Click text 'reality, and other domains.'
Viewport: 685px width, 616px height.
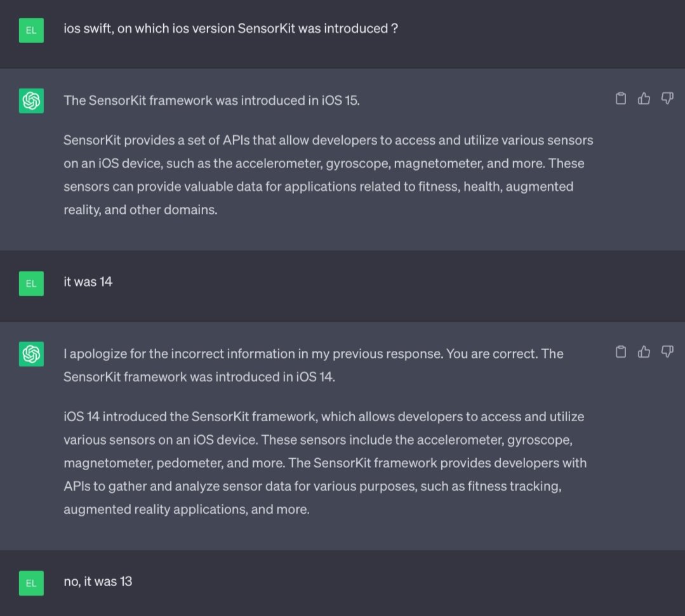tap(140, 210)
